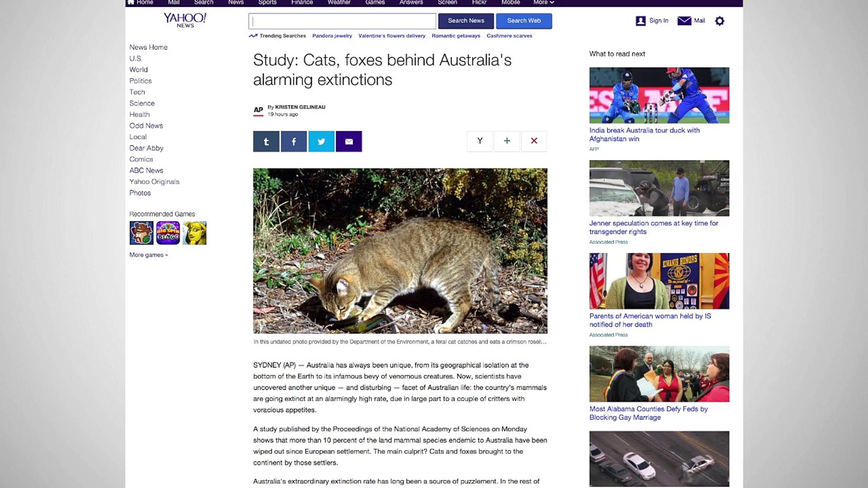This screenshot has height=488, width=868.
Task: Share article on Tumblr
Action: 266,141
